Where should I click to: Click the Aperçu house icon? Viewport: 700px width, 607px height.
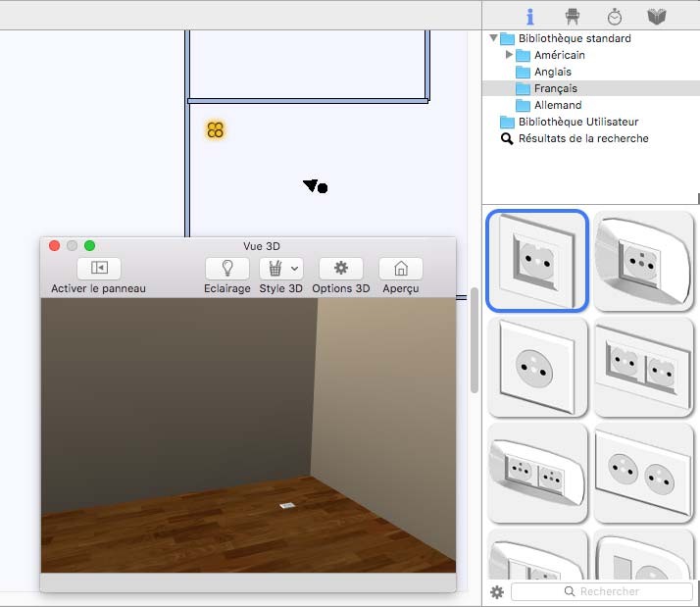(400, 268)
